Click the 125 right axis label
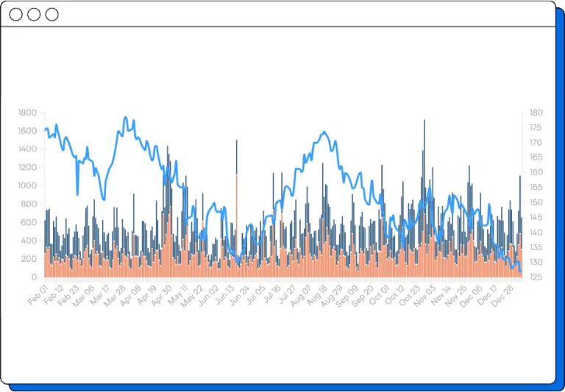 tap(536, 277)
